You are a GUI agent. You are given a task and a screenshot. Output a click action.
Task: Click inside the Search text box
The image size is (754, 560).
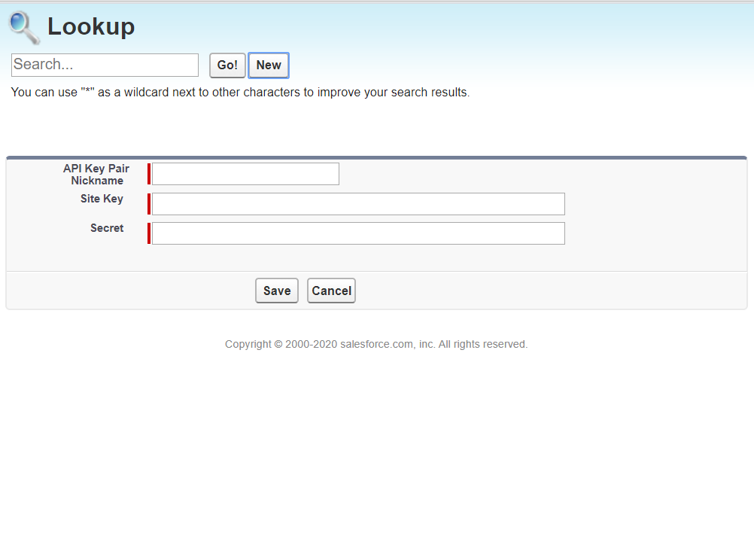click(105, 65)
